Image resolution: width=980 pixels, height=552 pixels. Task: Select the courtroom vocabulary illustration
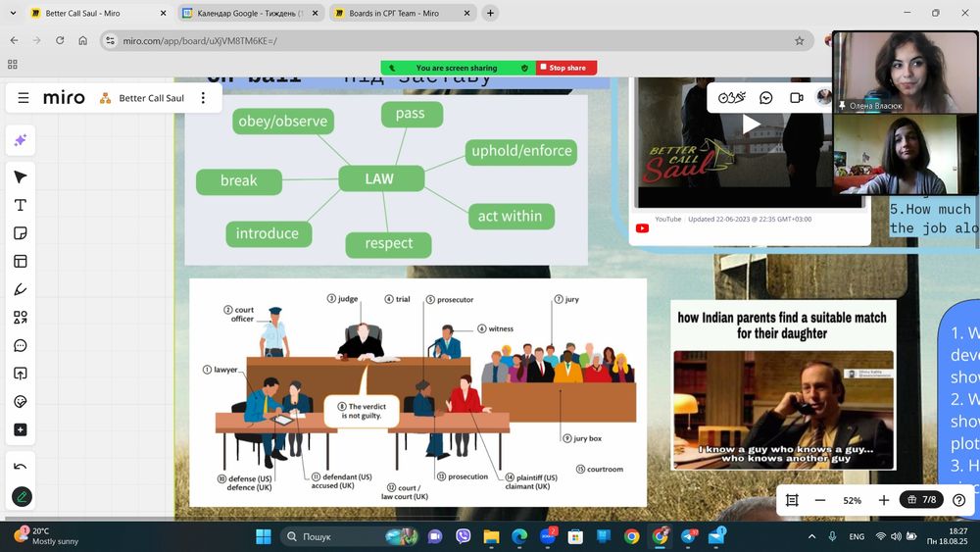(x=418, y=392)
